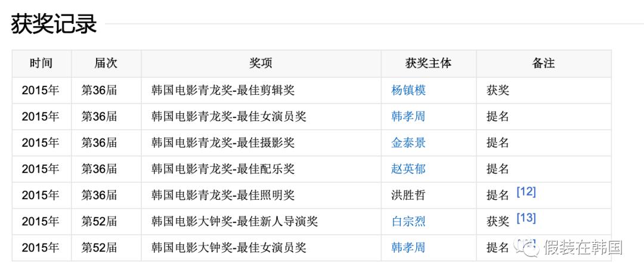Image resolution: width=644 pixels, height=276 pixels.
Task: Open the 赵英郁 link
Action: (x=408, y=169)
